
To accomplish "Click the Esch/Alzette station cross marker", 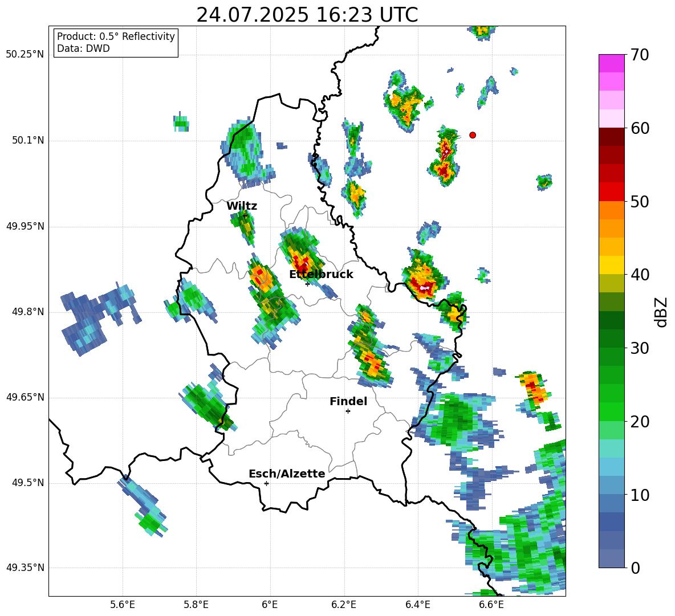I will (266, 483).
